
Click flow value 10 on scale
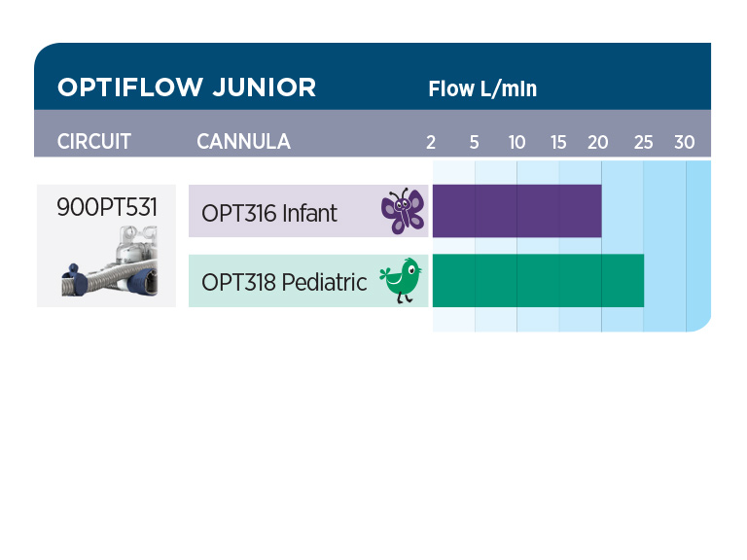coord(516,142)
